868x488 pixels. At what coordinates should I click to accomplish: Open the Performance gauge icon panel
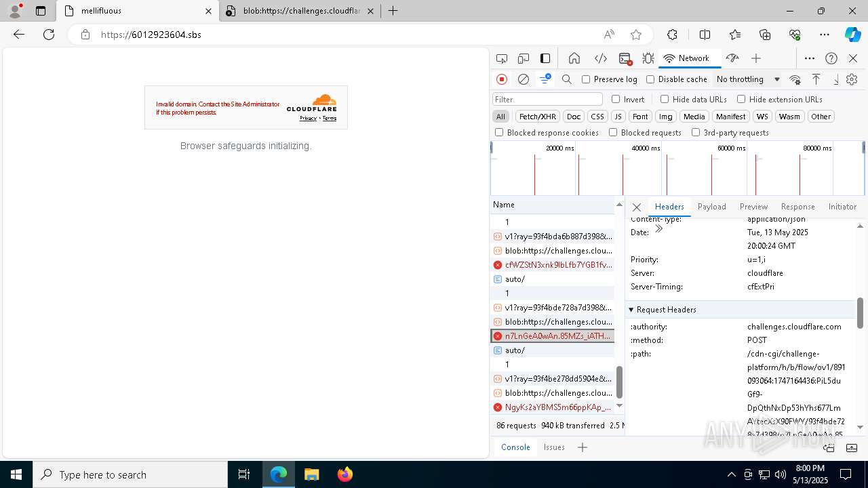pyautogui.click(x=732, y=58)
